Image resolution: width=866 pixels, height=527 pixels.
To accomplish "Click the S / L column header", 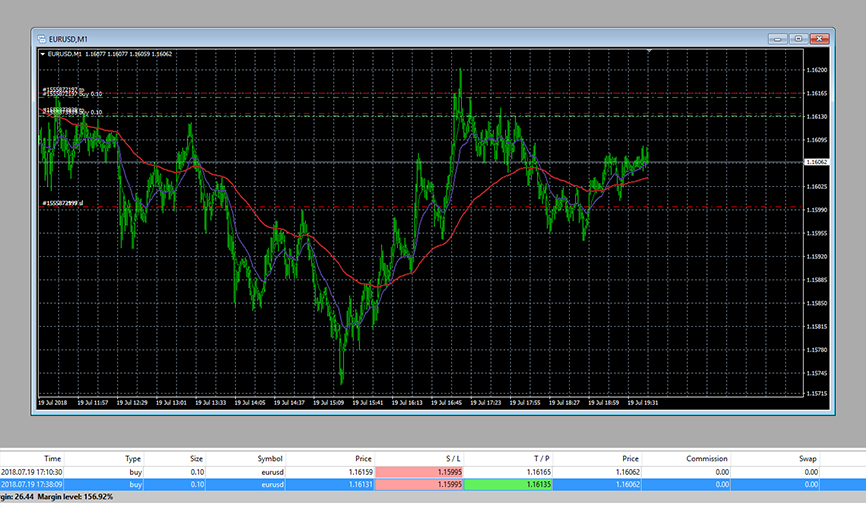I will coord(453,459).
